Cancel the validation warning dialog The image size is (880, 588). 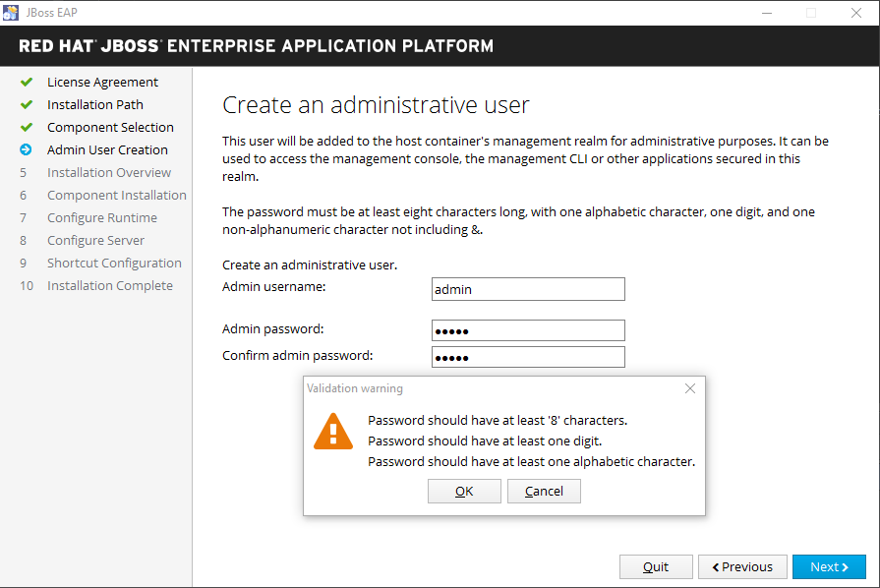coord(544,492)
